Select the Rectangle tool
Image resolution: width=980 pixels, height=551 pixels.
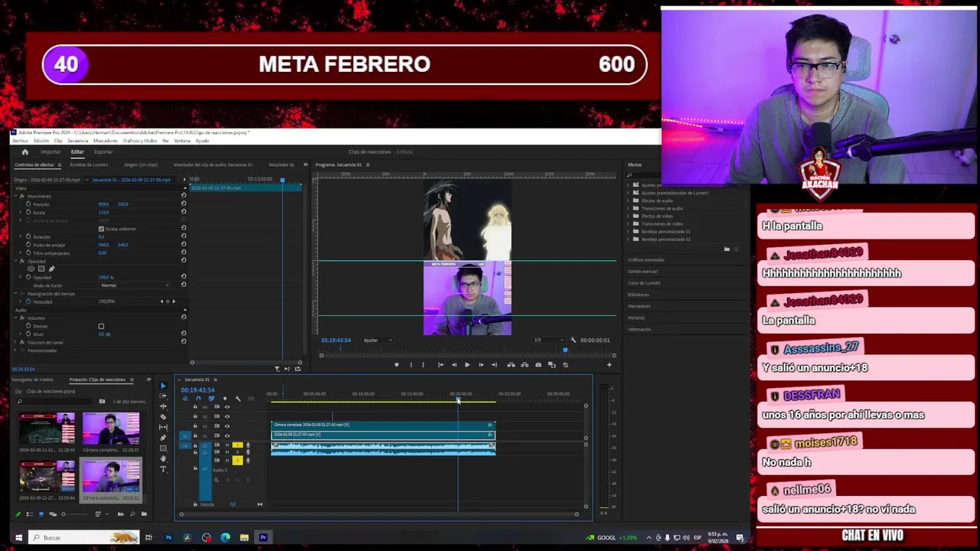(x=163, y=448)
